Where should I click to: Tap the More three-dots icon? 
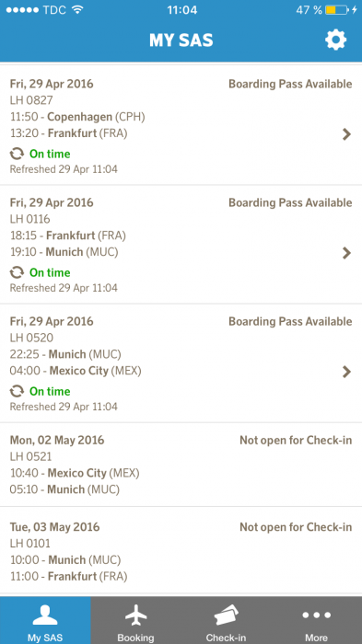click(x=316, y=615)
